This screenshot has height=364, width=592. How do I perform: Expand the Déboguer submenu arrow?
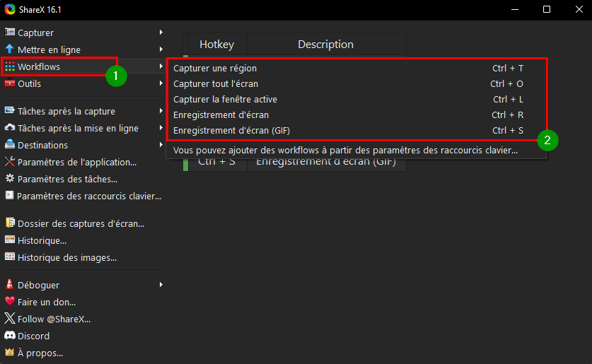(x=161, y=285)
